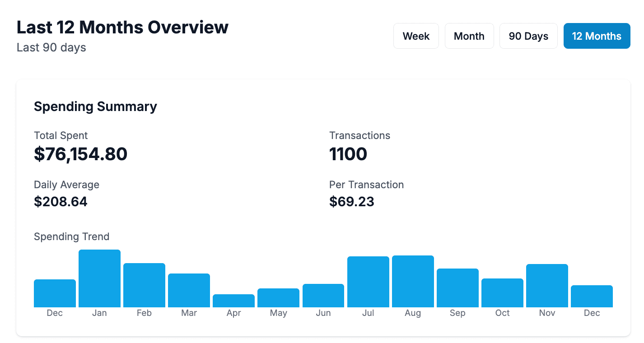Image resolution: width=644 pixels, height=343 pixels.
Task: Click the Dec bar following Nov
Action: pos(592,296)
